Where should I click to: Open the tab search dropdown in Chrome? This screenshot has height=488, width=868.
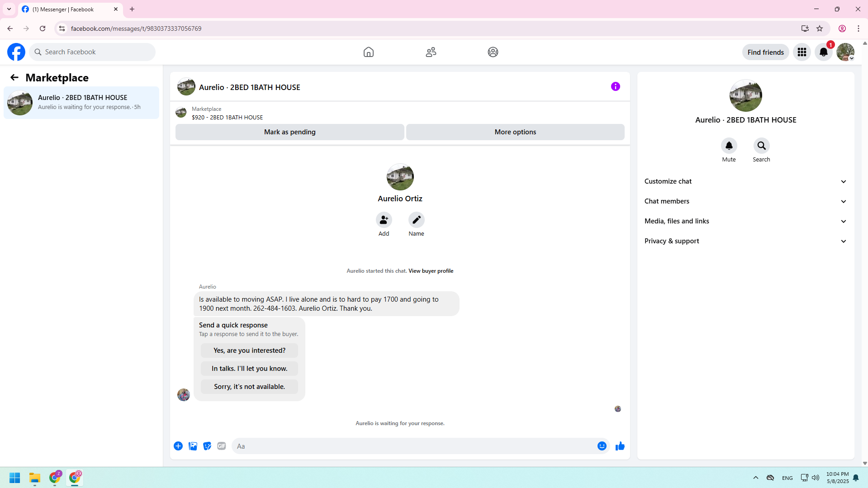coord(9,9)
